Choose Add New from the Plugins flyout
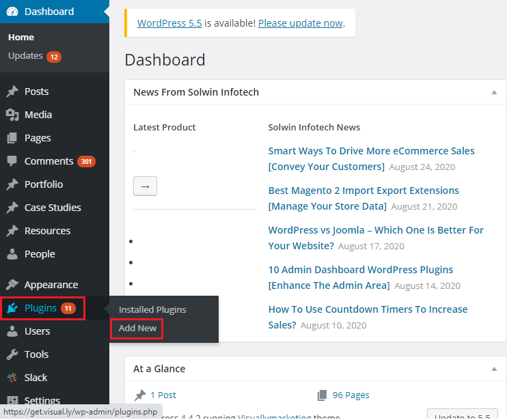The image size is (507, 420). [137, 328]
